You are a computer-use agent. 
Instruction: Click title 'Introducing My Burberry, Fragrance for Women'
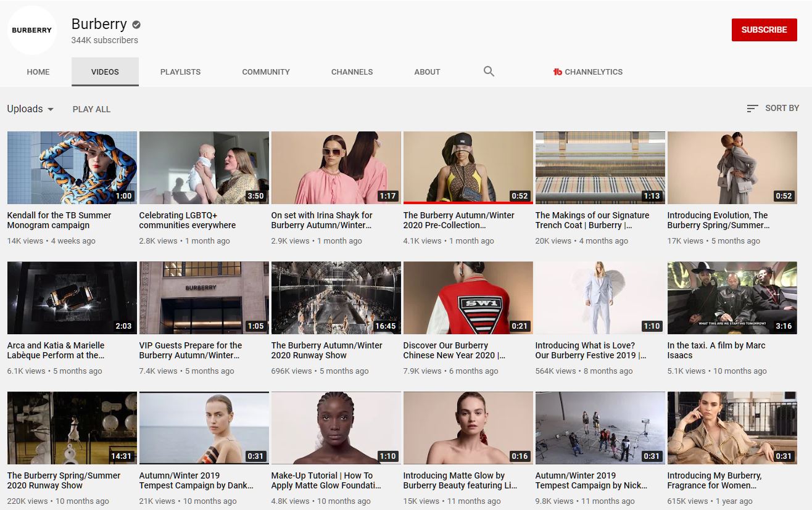(x=715, y=480)
